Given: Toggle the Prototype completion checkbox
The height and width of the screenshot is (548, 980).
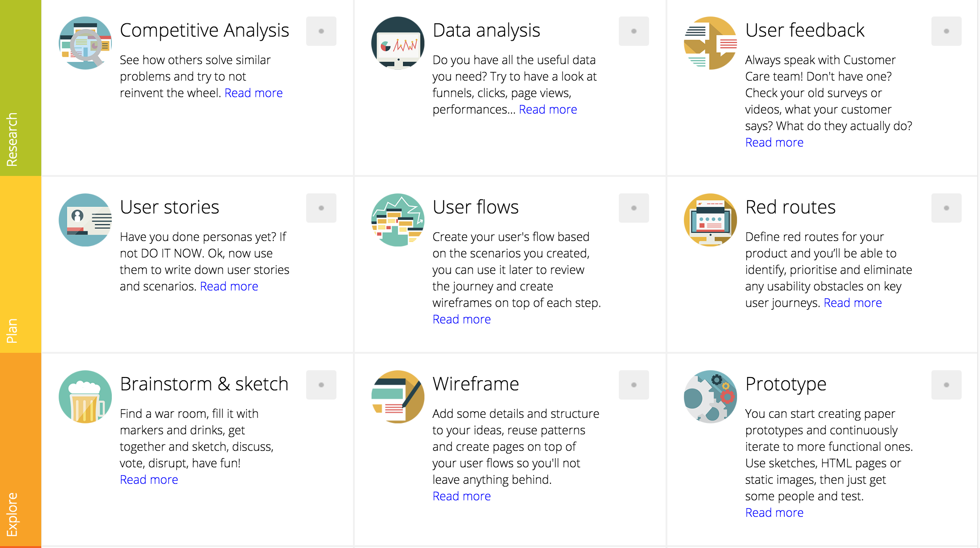Looking at the screenshot, I should (946, 385).
